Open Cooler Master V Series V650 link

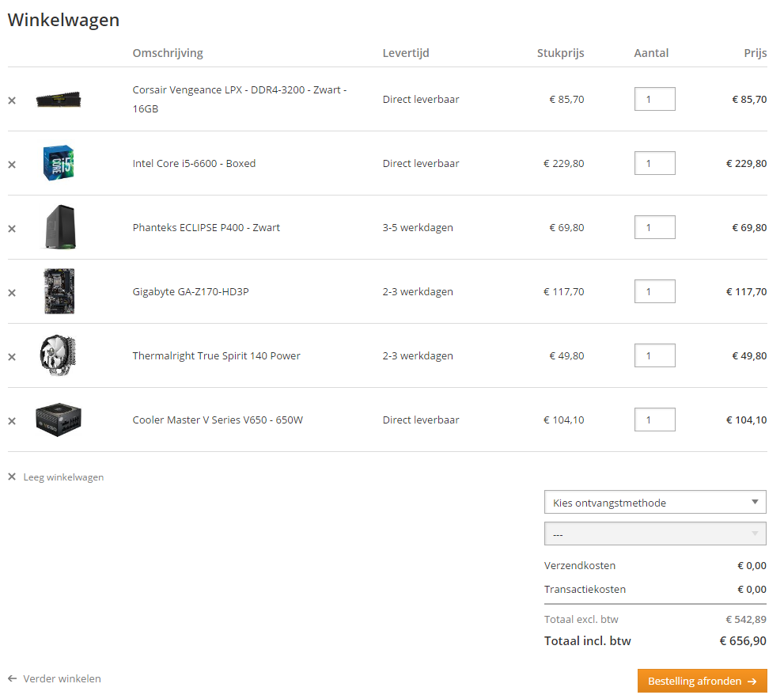218,420
